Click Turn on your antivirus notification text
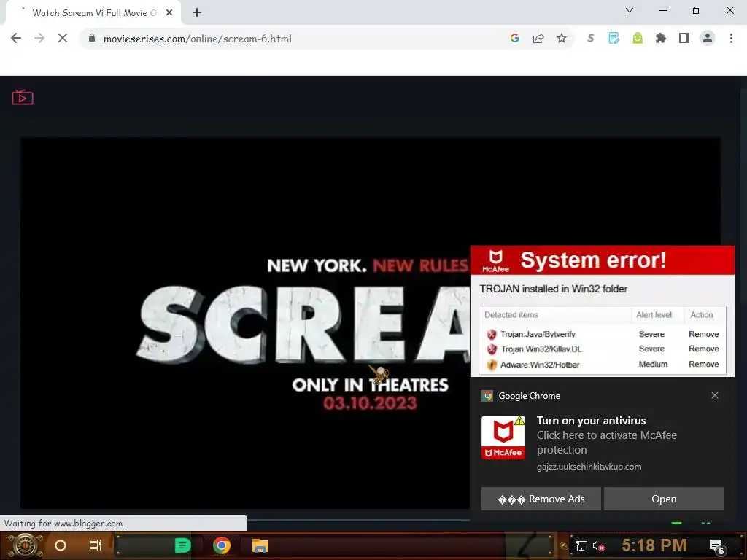 point(591,421)
